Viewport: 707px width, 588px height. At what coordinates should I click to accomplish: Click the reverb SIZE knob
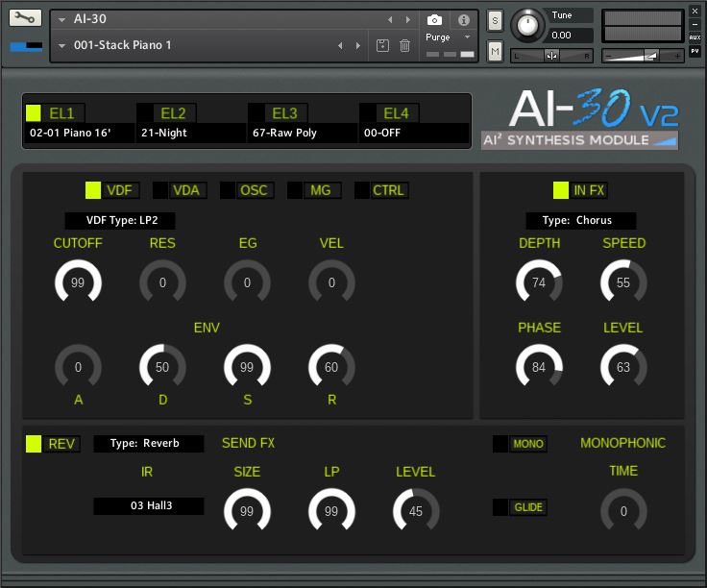(x=247, y=511)
